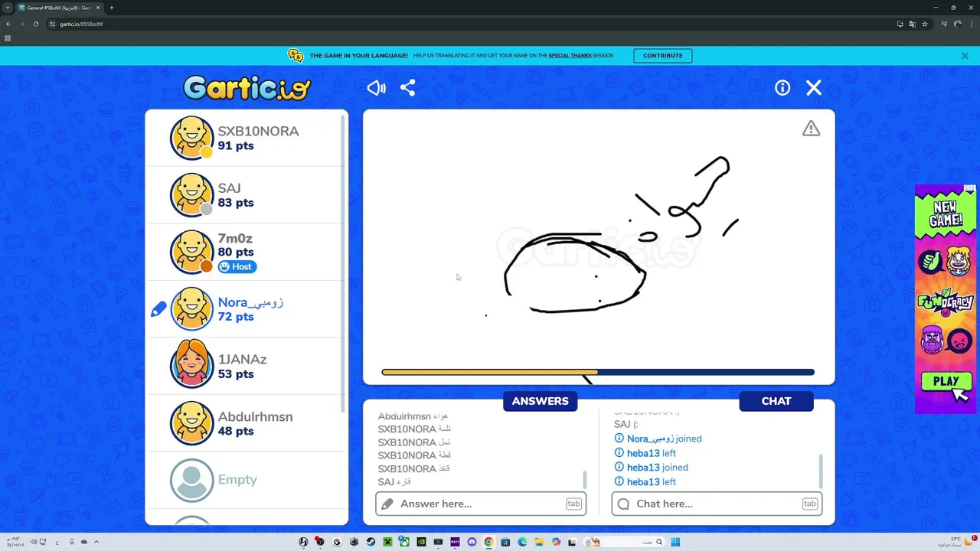Open Xbox app from the taskbar
This screenshot has width=980, height=551.
tap(404, 542)
